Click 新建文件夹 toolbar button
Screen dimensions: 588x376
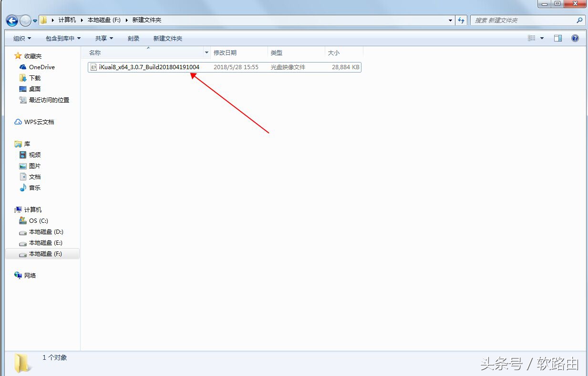(168, 38)
